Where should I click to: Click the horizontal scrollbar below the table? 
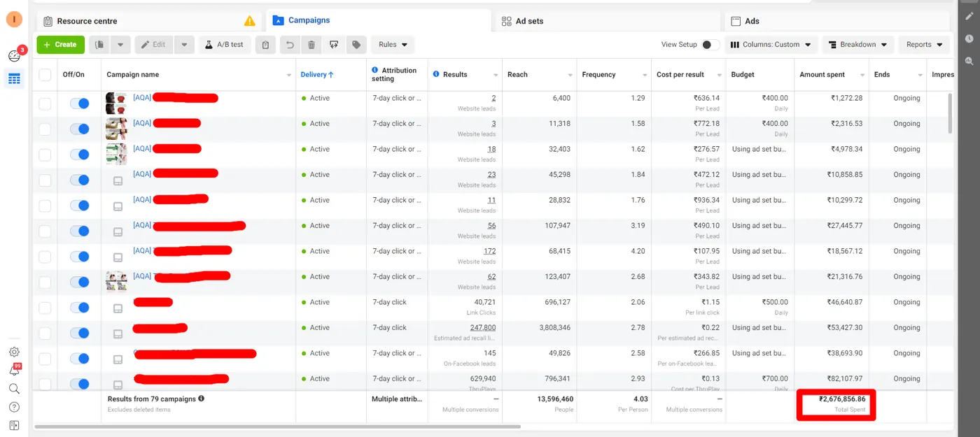[276, 426]
